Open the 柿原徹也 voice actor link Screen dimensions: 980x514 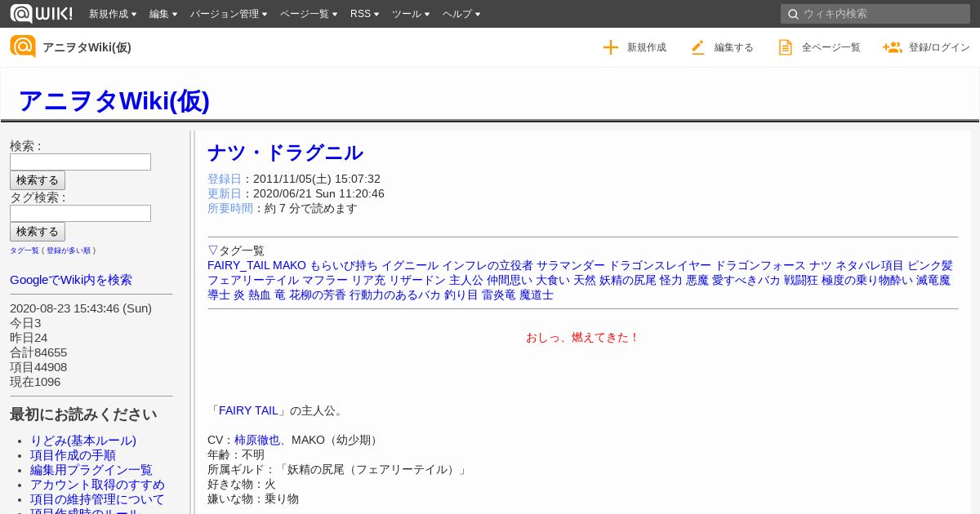(257, 440)
